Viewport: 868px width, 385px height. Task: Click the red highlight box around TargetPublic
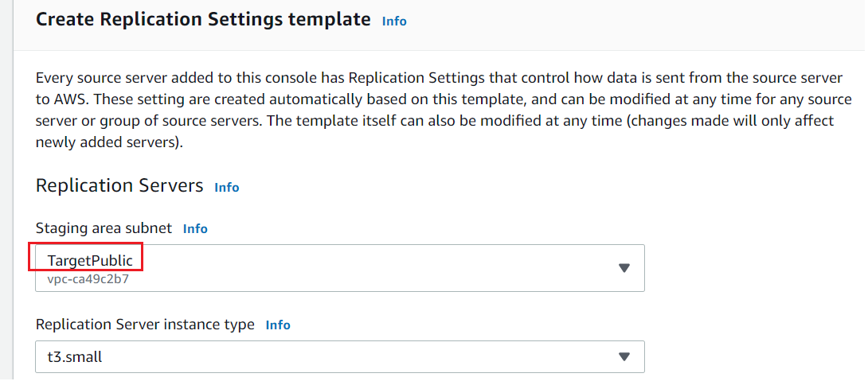click(86, 257)
